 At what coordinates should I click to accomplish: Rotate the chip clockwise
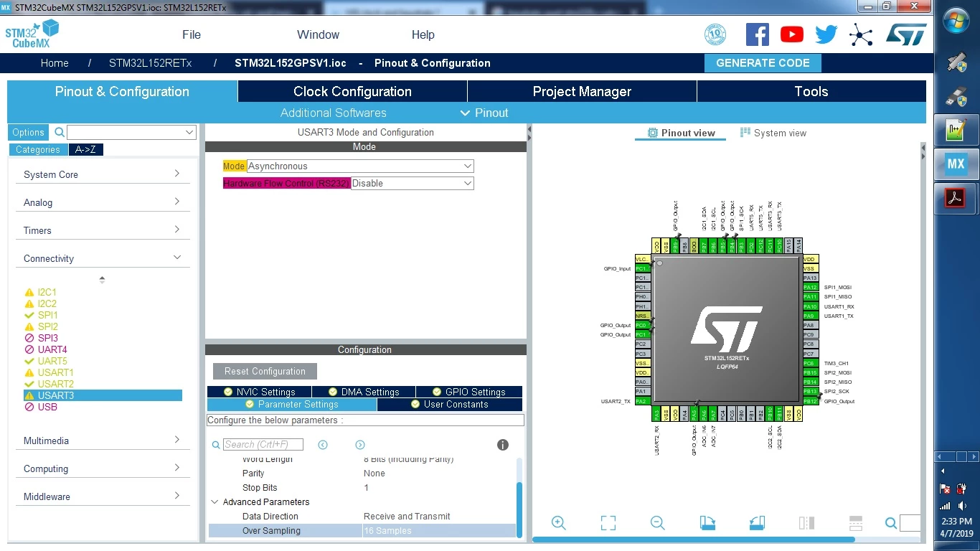point(707,523)
